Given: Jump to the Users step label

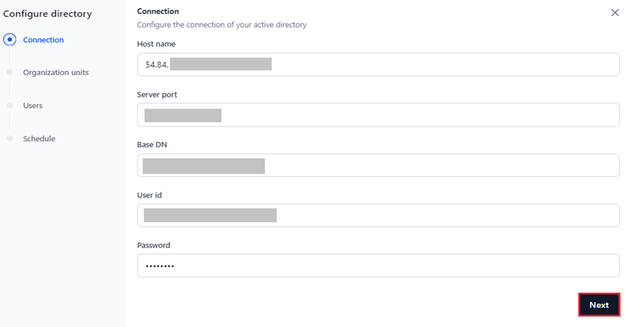Looking at the screenshot, I should [33, 106].
